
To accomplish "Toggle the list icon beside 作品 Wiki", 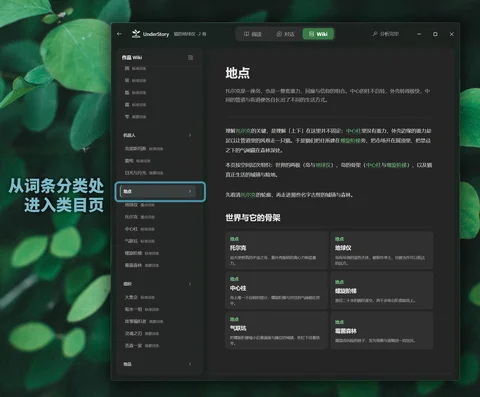I will click(190, 58).
